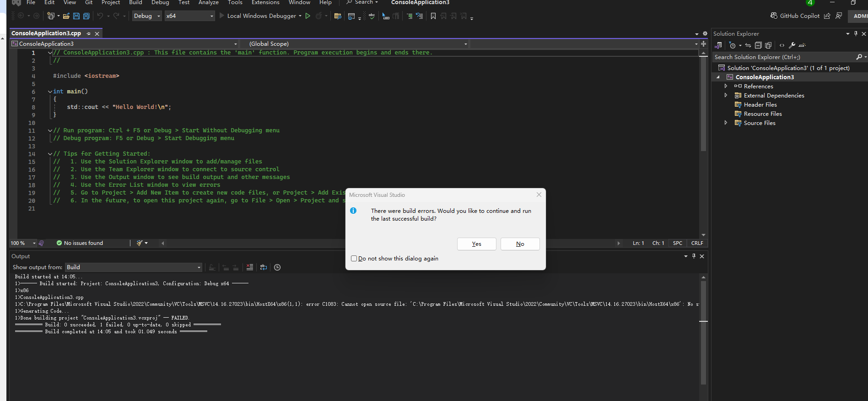The image size is (868, 401).
Task: Tick 'Do not show this dialog again'
Action: click(x=354, y=259)
